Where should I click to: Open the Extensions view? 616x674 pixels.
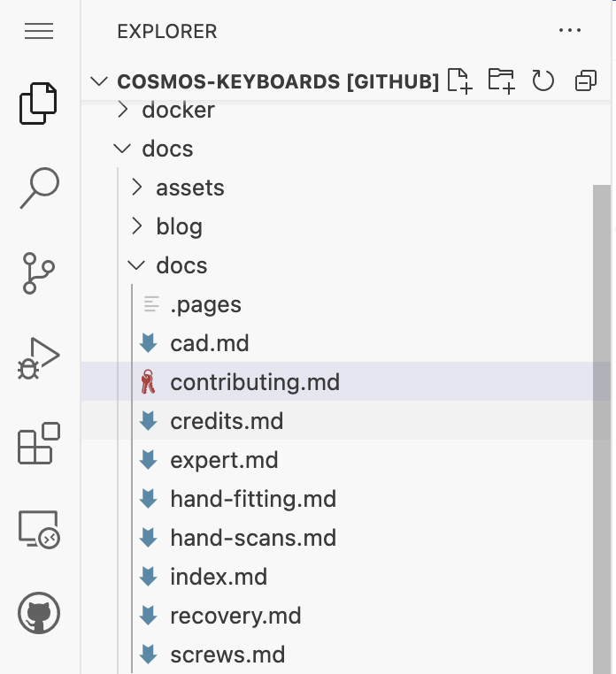click(x=39, y=443)
